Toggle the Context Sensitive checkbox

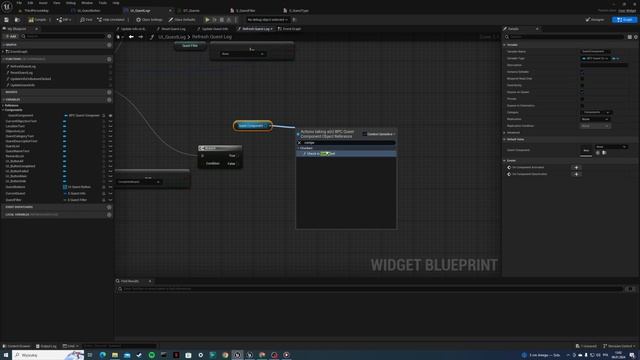(x=364, y=134)
